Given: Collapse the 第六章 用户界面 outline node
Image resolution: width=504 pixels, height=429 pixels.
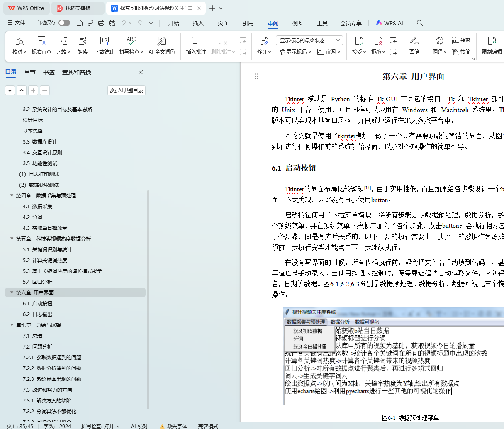Looking at the screenshot, I should pyautogui.click(x=12, y=292).
